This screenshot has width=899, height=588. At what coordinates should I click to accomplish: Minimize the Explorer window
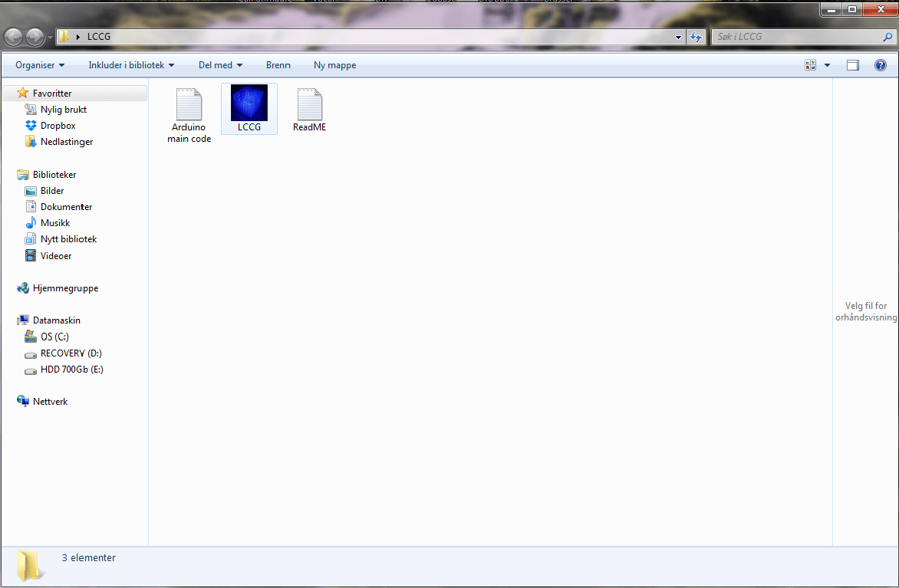pos(831,9)
